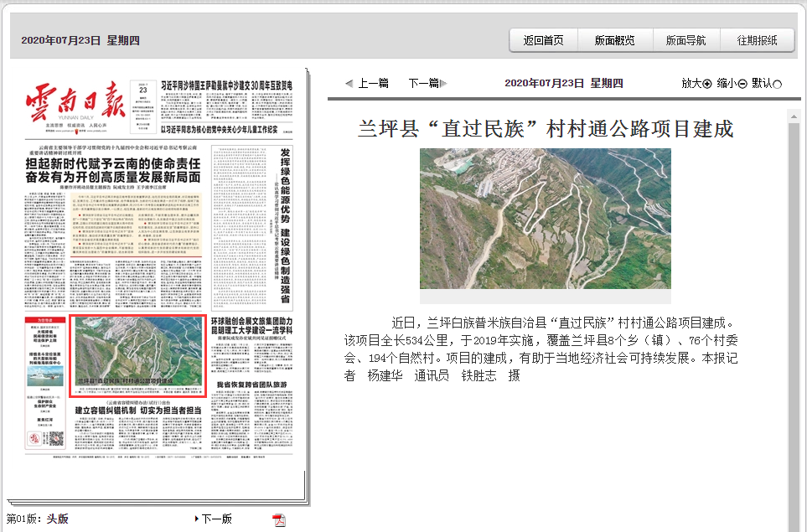This screenshot has width=807, height=532.
Task: Select the 放大 zoom-in control
Action: click(693, 83)
